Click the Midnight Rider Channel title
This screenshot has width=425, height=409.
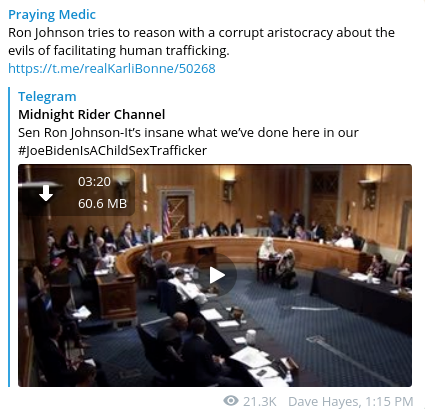92,114
